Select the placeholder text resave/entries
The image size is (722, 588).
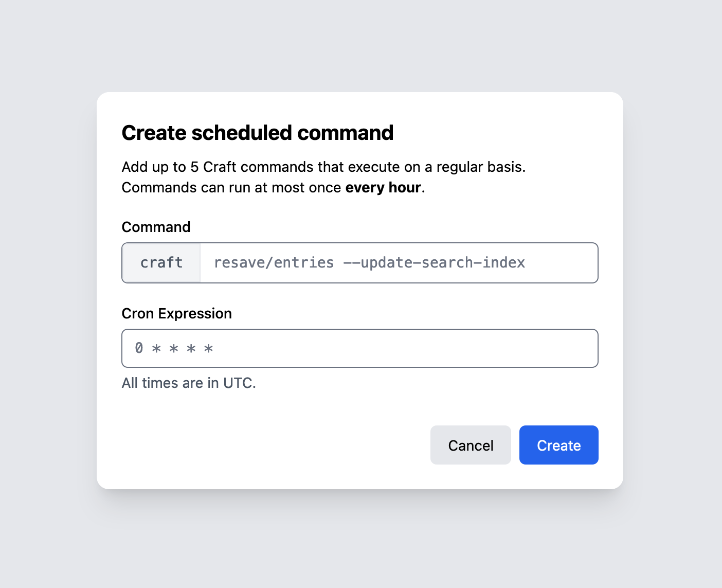(274, 263)
